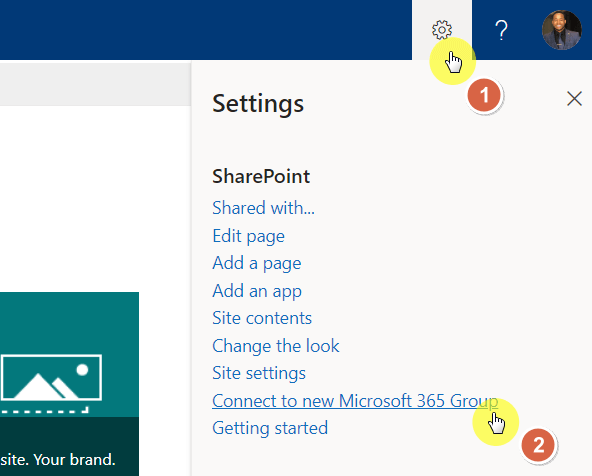Screen dimensions: 592x476
Task: Go to Site settings
Action: click(x=259, y=373)
